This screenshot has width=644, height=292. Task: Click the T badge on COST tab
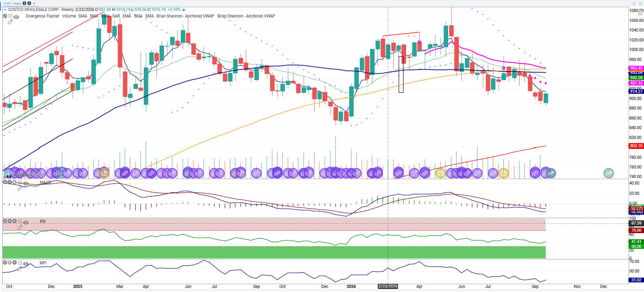(x=29, y=3)
